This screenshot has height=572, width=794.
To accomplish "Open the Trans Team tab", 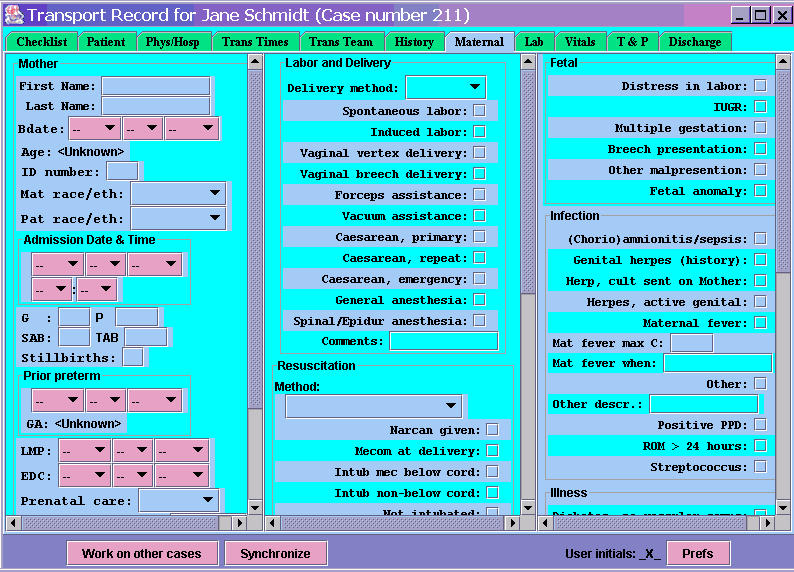I will tap(339, 42).
